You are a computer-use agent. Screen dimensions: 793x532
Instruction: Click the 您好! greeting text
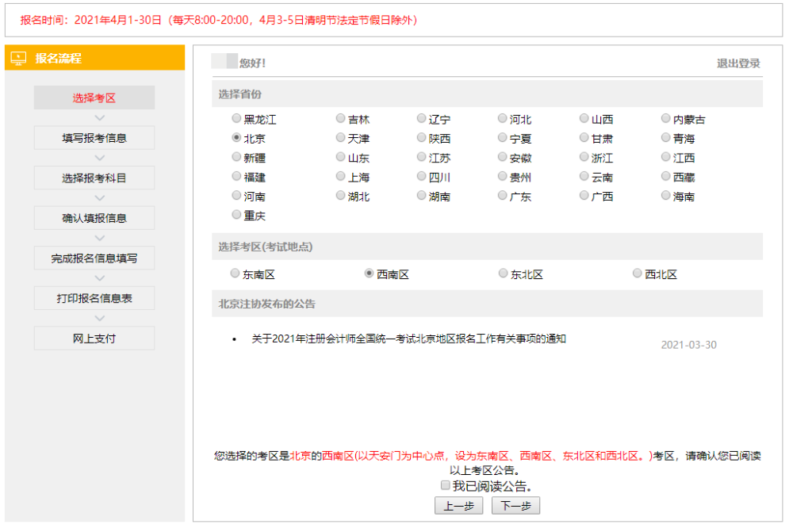[252, 63]
